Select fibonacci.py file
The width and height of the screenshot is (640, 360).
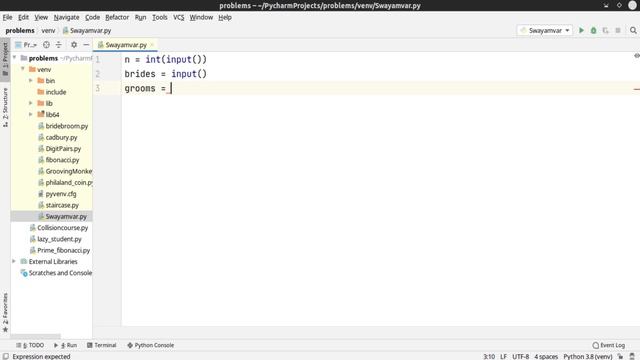point(58,160)
